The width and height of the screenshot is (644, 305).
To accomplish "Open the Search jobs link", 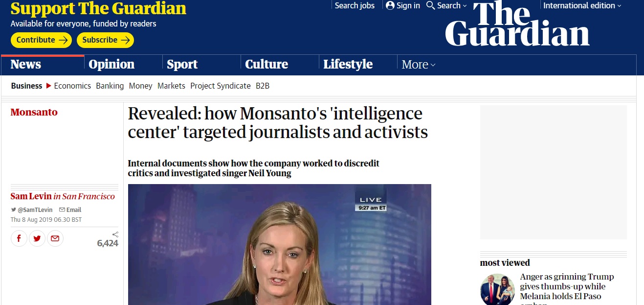I will [355, 5].
